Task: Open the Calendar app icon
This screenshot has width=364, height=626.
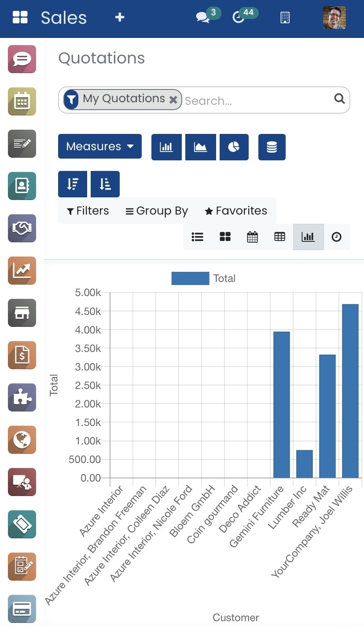Action: coord(22,101)
